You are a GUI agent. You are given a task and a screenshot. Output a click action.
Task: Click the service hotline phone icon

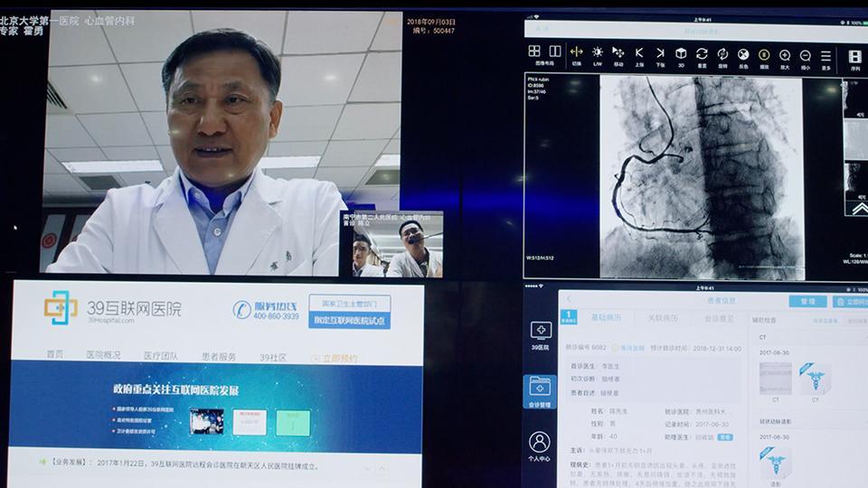(x=241, y=310)
